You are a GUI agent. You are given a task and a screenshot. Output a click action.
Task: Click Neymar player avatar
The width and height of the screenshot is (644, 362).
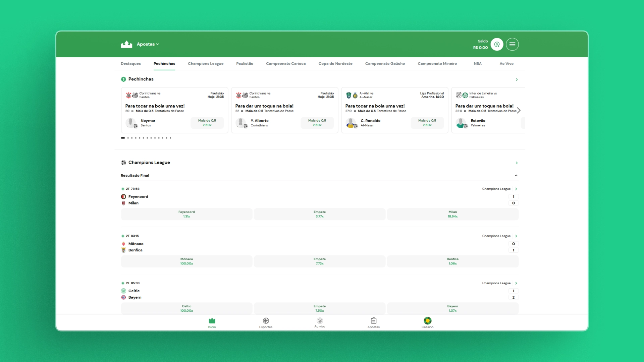tap(131, 123)
